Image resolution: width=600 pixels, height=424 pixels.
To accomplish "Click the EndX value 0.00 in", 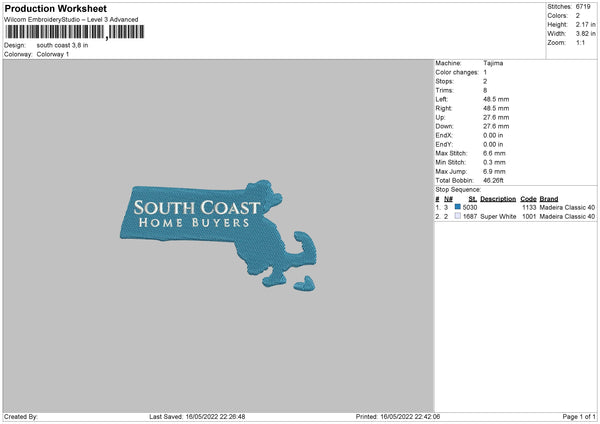I will point(493,135).
